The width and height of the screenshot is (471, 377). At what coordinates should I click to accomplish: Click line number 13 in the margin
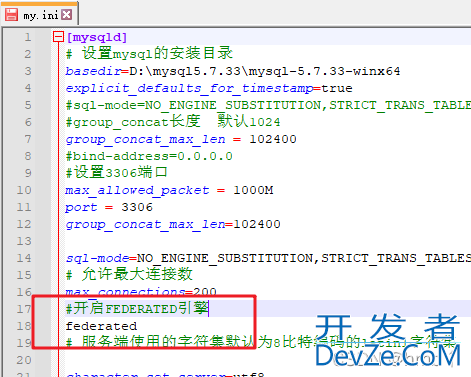coord(24,241)
